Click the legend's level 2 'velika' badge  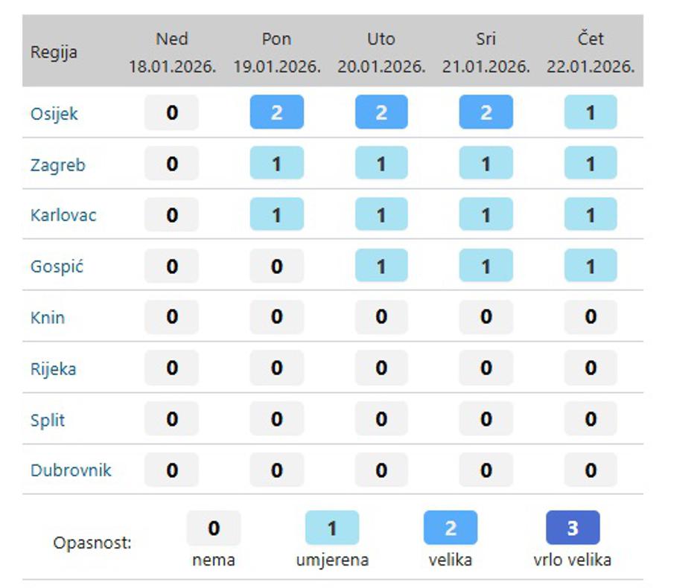[451, 528]
